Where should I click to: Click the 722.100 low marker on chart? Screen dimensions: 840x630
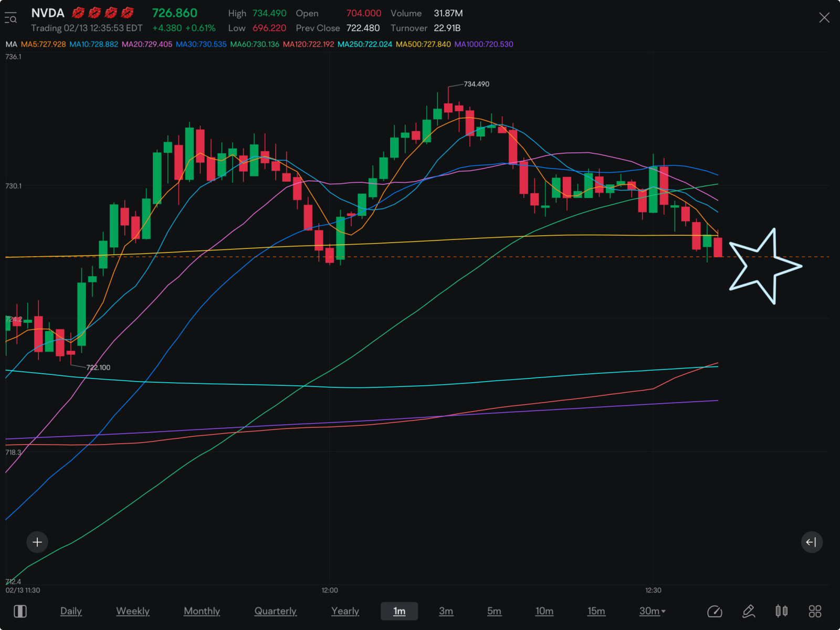[98, 367]
